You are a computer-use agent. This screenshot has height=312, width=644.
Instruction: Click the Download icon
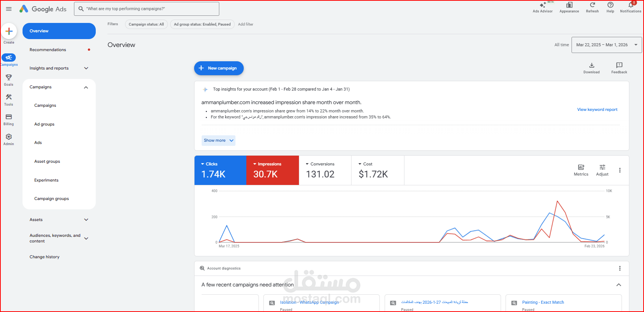point(591,65)
